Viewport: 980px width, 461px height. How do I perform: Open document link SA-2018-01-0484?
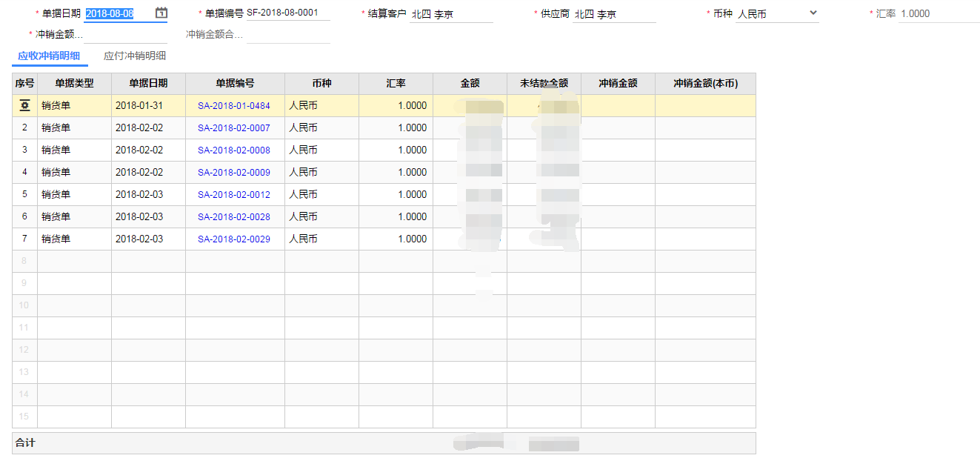233,106
